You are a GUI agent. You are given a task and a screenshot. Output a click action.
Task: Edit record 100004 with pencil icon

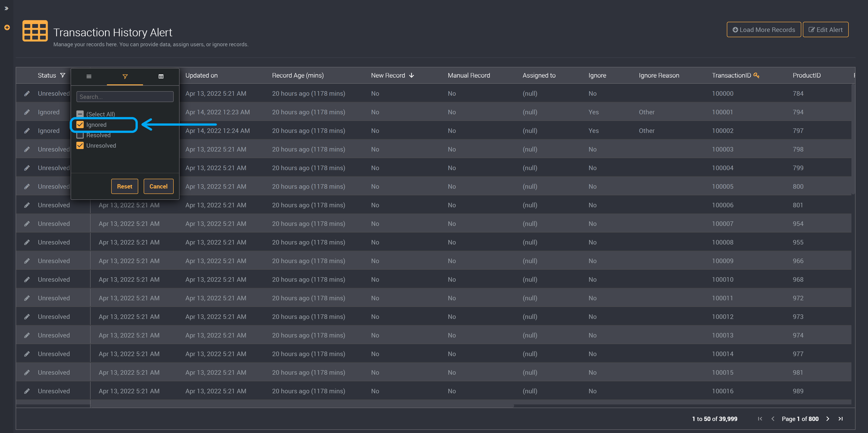(27, 168)
